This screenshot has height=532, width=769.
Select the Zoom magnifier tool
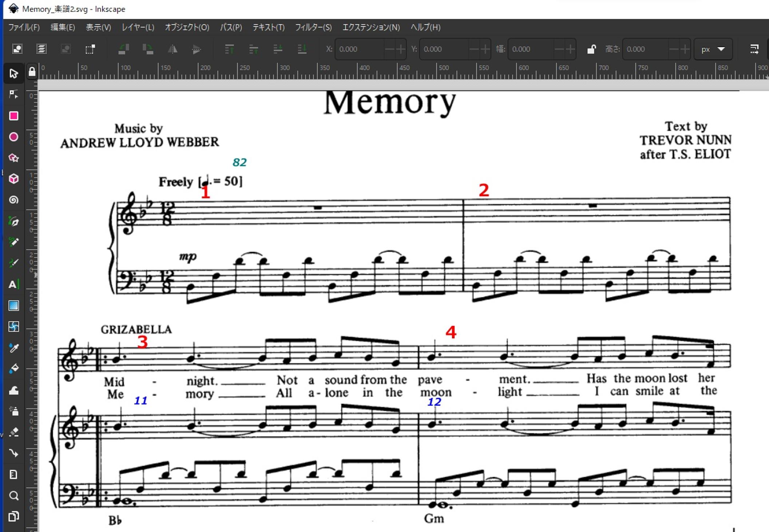click(13, 496)
